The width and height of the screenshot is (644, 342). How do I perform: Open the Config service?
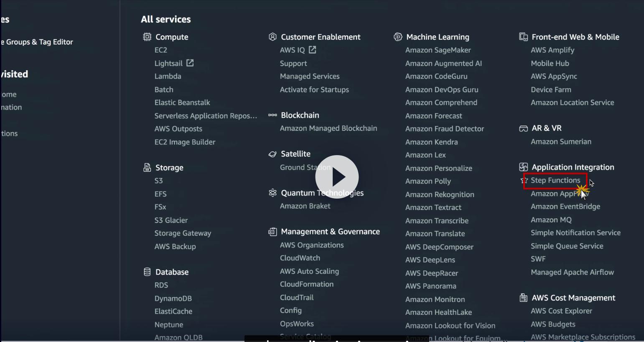coord(291,311)
